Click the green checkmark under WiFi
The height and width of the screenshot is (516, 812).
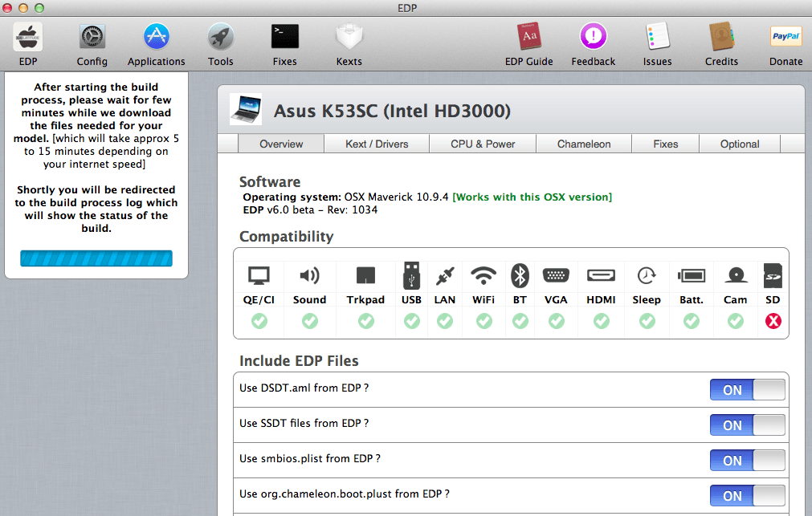click(484, 322)
